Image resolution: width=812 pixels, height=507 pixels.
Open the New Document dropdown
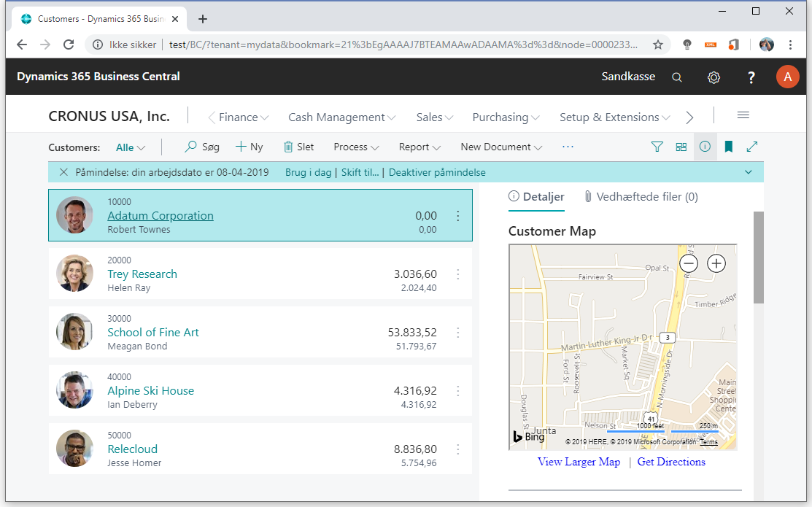click(501, 147)
